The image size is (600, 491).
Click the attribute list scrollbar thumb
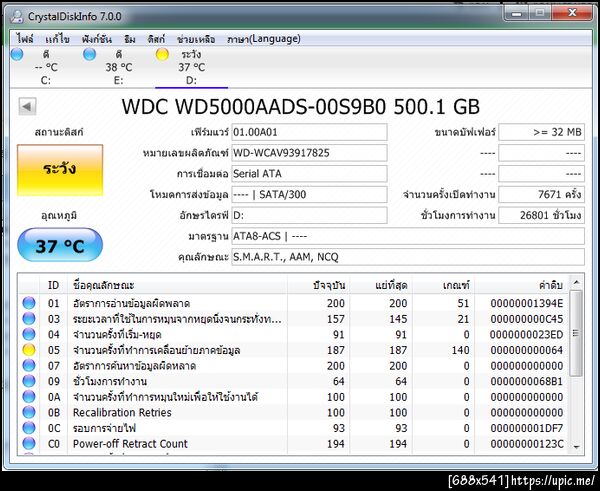point(576,333)
